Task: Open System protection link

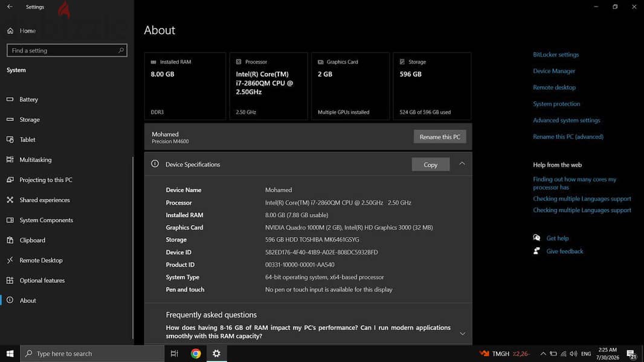Action: (556, 104)
